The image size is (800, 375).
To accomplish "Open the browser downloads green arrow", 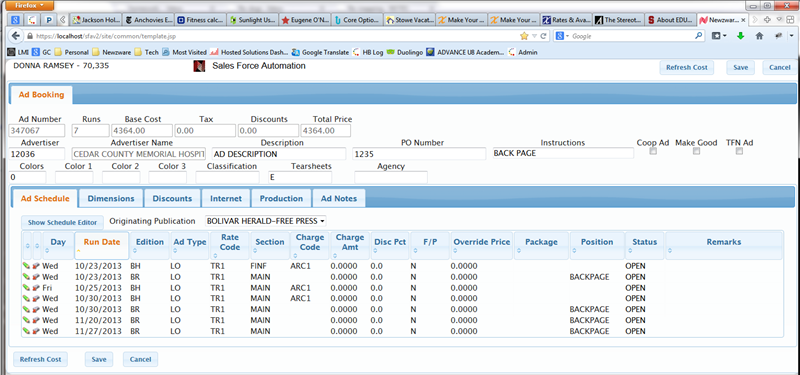I will tap(740, 36).
